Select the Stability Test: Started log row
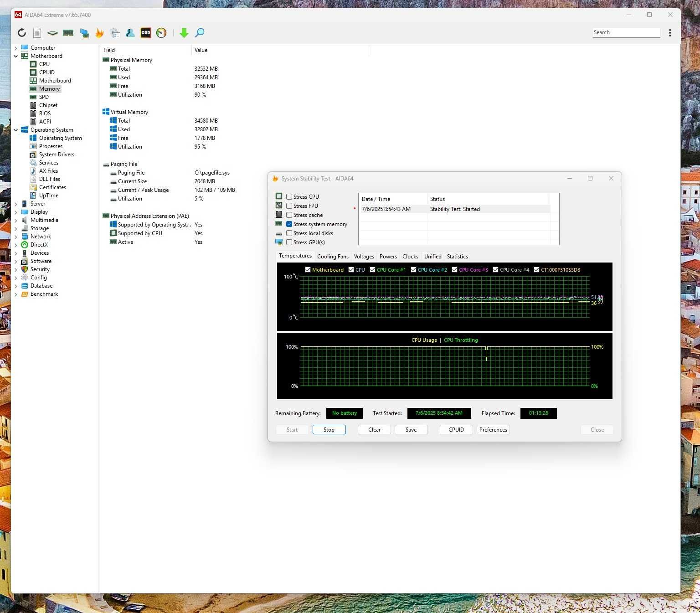This screenshot has height=613, width=700. click(454, 209)
